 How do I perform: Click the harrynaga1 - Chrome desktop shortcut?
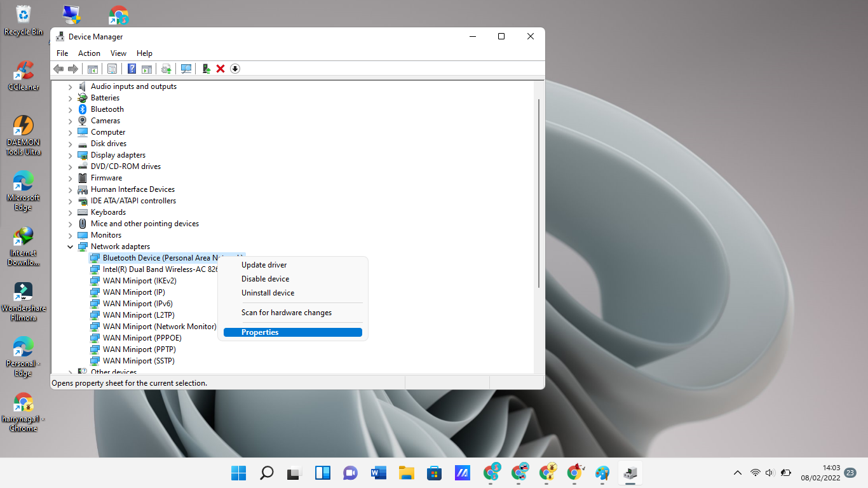(24, 412)
